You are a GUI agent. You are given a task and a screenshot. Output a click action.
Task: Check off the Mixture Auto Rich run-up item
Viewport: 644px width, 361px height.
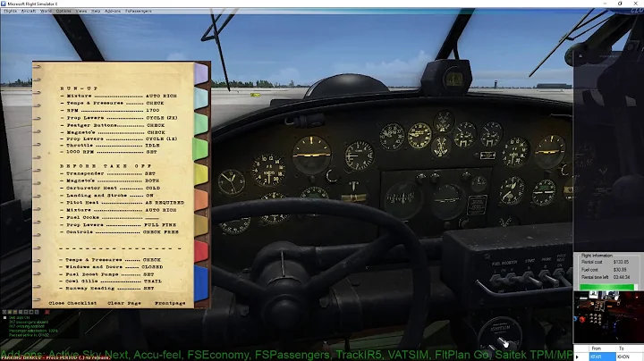(119, 96)
